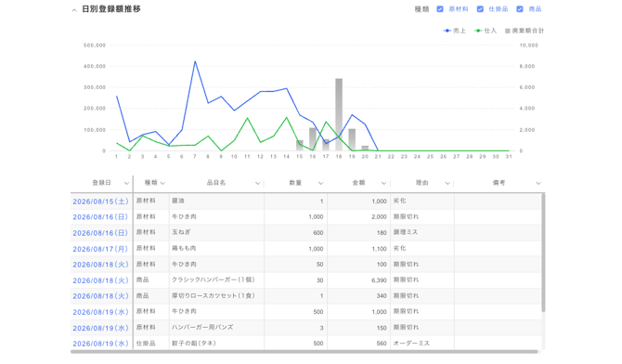Open the 2026/08/17(月) date link
The image size is (622, 364).
(x=100, y=249)
